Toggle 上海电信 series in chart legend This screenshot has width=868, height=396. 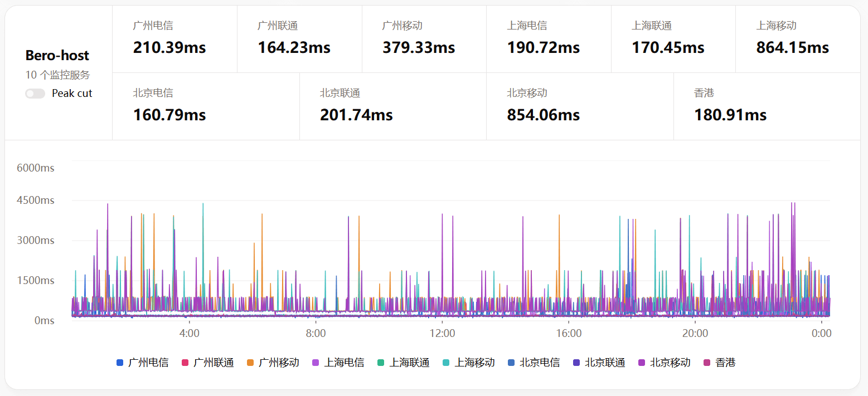coord(338,363)
